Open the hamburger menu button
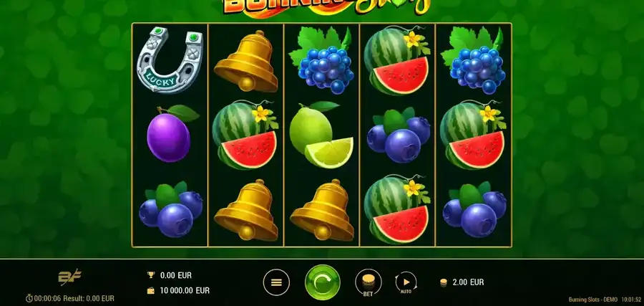This screenshot has height=306, width=644. (x=276, y=282)
